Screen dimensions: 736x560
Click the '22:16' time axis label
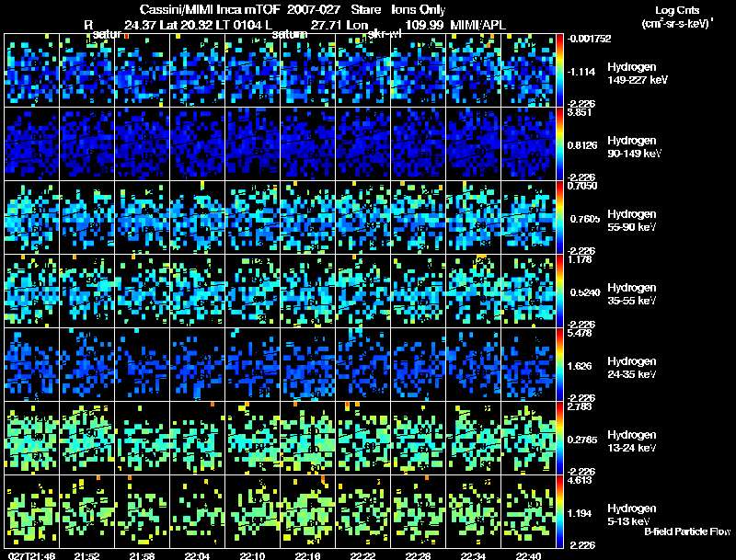308,555
